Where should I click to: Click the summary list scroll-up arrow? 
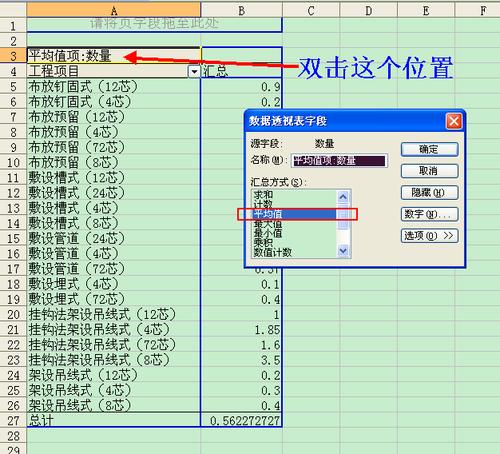click(x=343, y=197)
